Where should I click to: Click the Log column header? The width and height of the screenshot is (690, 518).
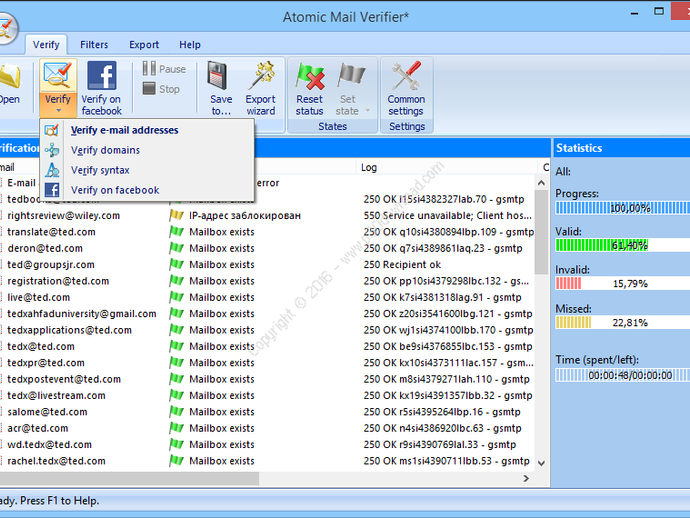(x=447, y=167)
